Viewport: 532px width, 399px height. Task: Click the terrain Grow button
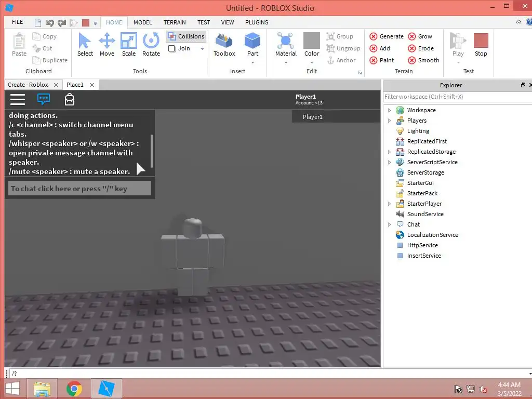pos(420,37)
